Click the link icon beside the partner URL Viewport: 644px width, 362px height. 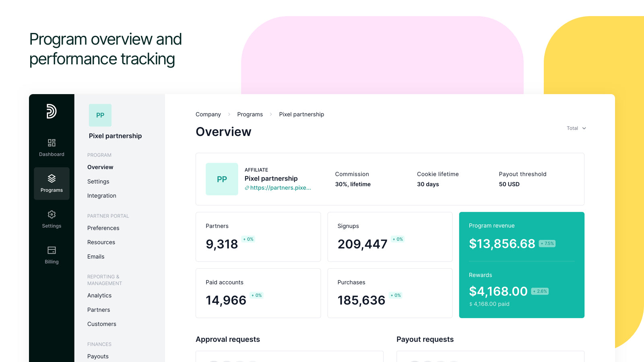tap(247, 187)
